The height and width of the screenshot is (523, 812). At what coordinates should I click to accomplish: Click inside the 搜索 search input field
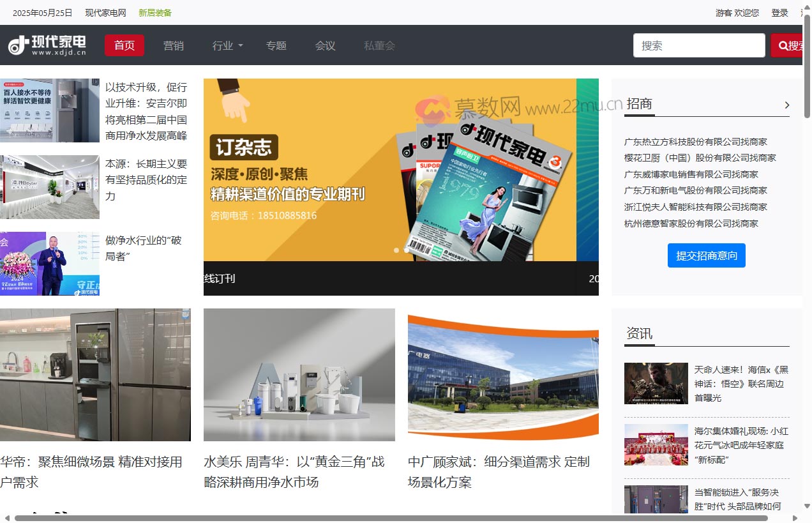coord(699,45)
